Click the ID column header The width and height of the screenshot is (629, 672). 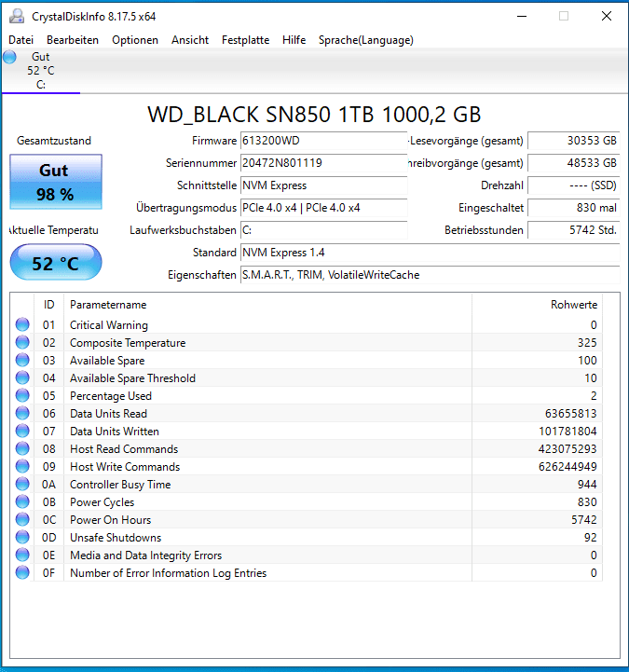click(x=48, y=305)
